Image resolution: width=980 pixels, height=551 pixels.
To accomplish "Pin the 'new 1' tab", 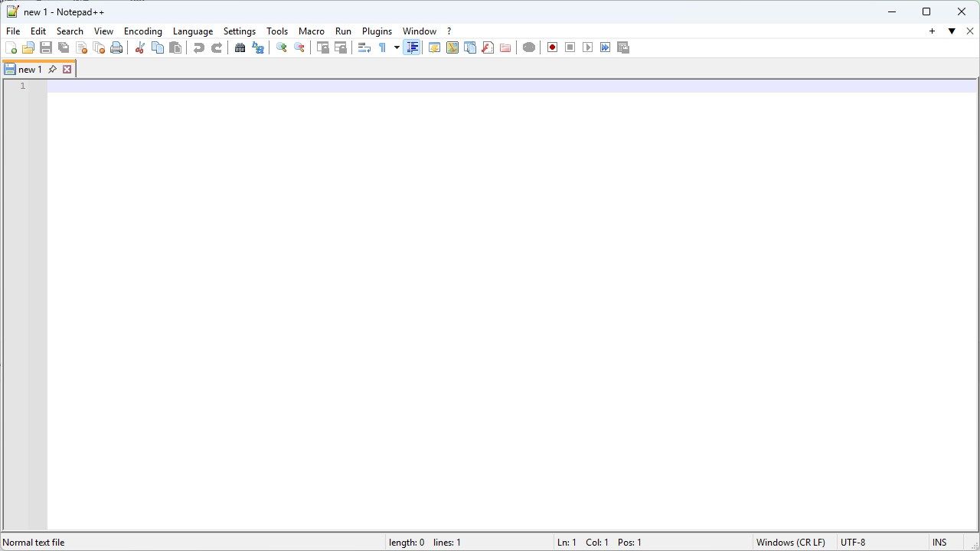I will pos(52,69).
